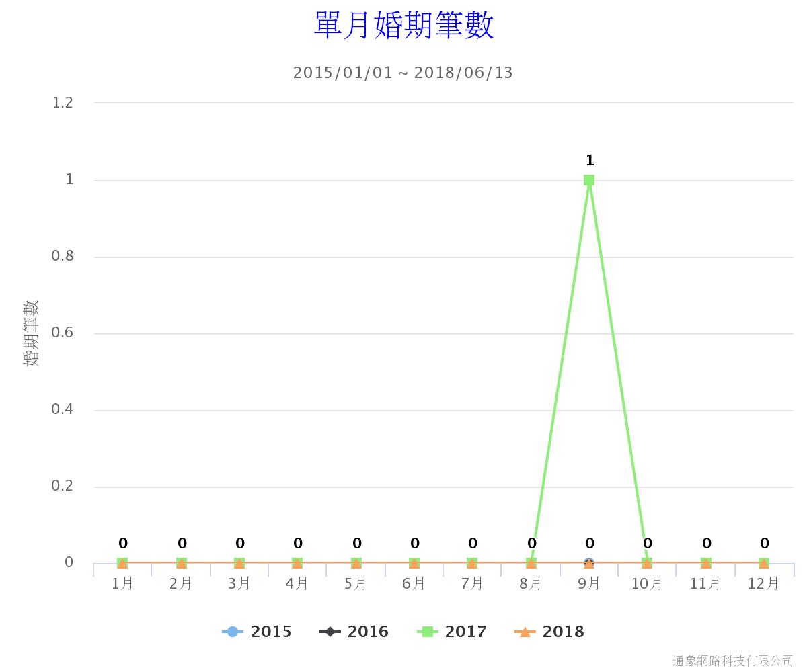Click the 1.2 y-axis value
807x672 pixels.
63,103
